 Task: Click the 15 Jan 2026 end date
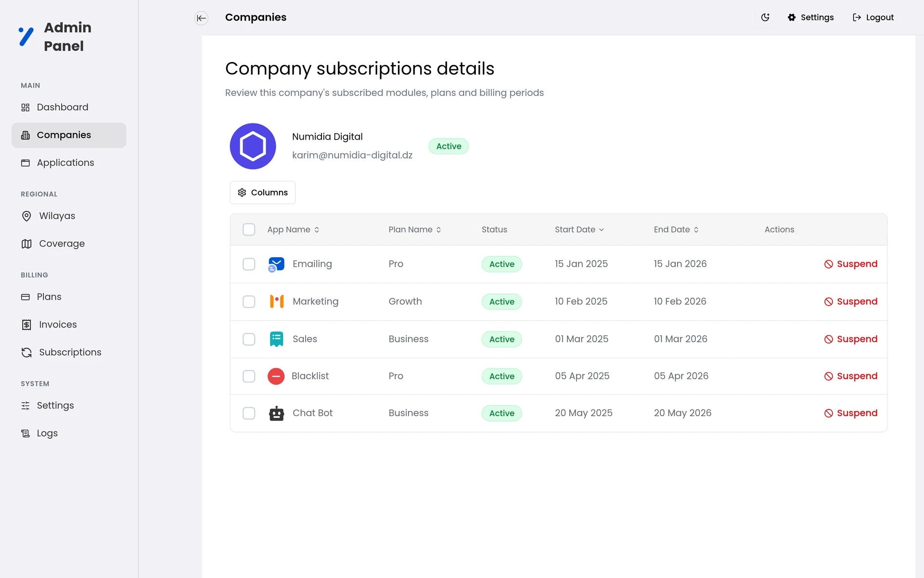tap(680, 264)
